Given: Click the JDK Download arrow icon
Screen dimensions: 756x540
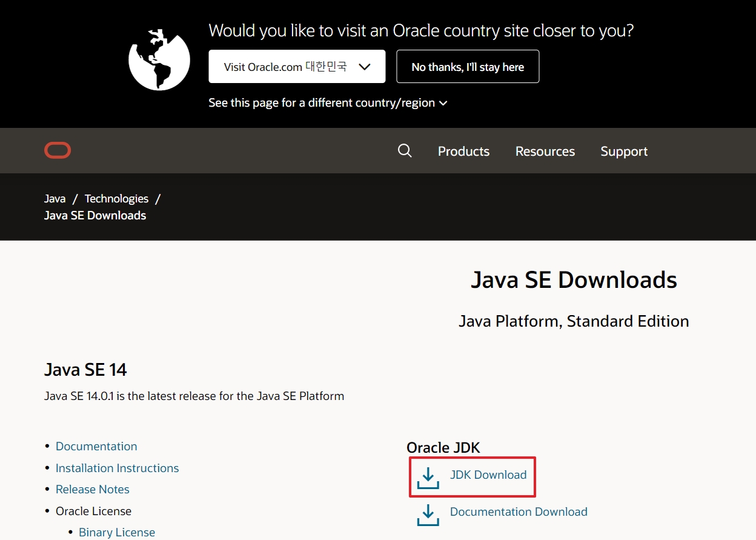Looking at the screenshot, I should tap(428, 478).
